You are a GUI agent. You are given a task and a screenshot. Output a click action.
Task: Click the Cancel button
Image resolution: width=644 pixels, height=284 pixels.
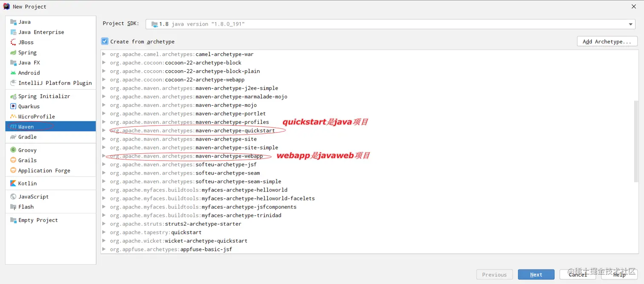tap(578, 275)
